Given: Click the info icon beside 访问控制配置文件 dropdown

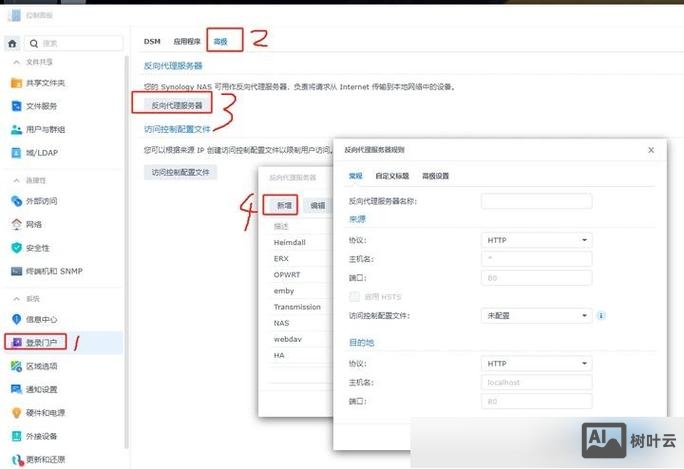Looking at the screenshot, I should 601,315.
